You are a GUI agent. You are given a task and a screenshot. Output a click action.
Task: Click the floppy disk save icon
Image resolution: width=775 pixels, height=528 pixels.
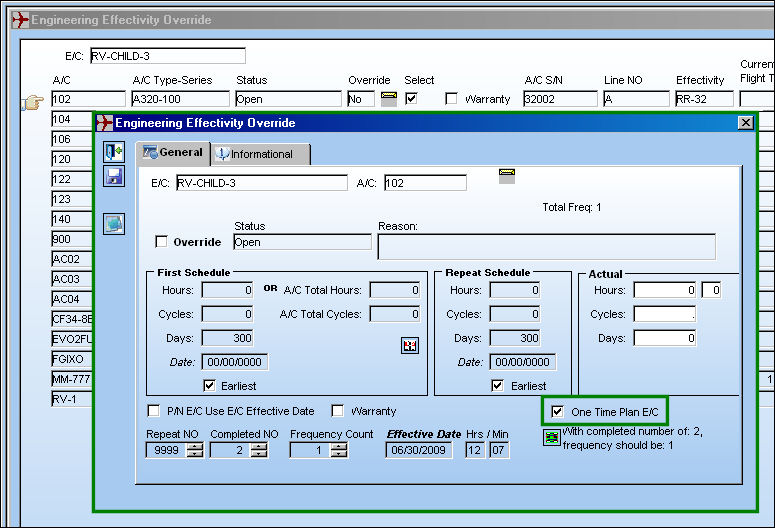pyautogui.click(x=114, y=176)
